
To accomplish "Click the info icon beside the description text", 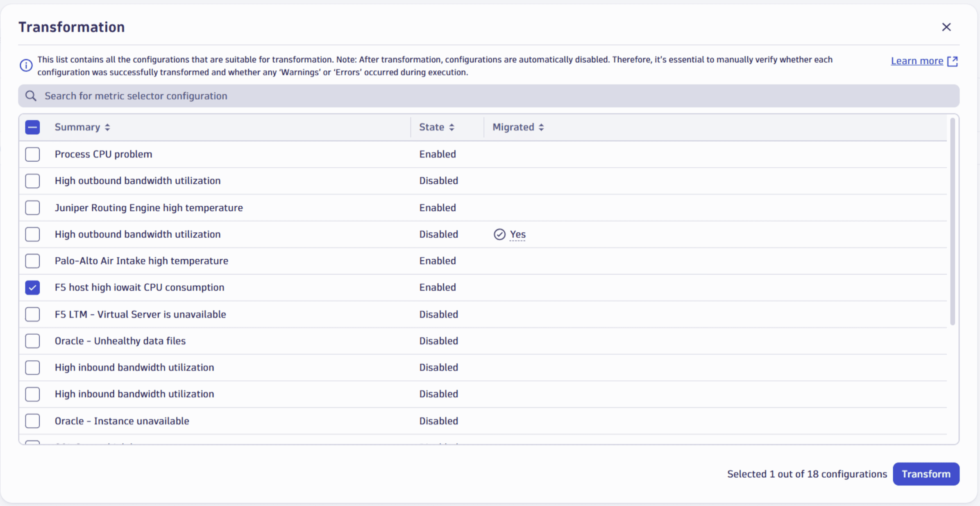I will (26, 65).
